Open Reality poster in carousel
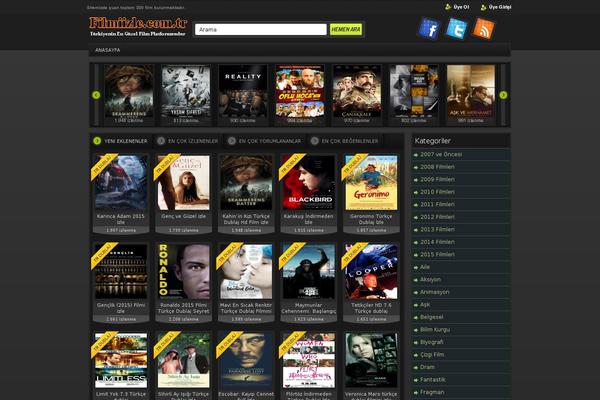This screenshot has width=600, height=400. pos(243,91)
